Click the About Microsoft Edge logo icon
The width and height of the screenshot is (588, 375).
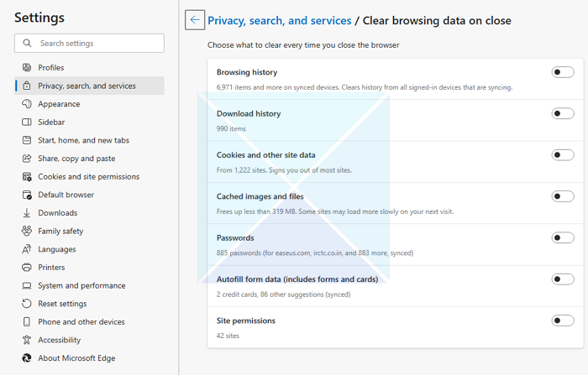pyautogui.click(x=27, y=358)
